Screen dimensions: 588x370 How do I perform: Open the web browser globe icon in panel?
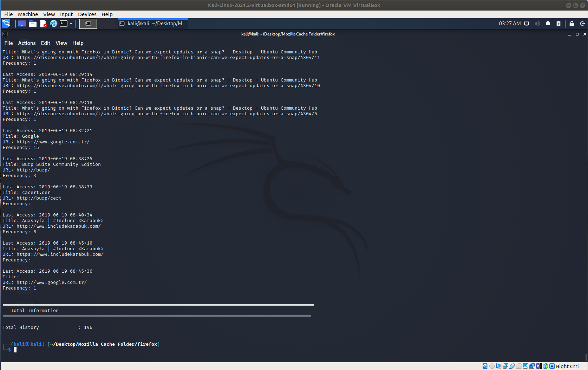click(53, 24)
